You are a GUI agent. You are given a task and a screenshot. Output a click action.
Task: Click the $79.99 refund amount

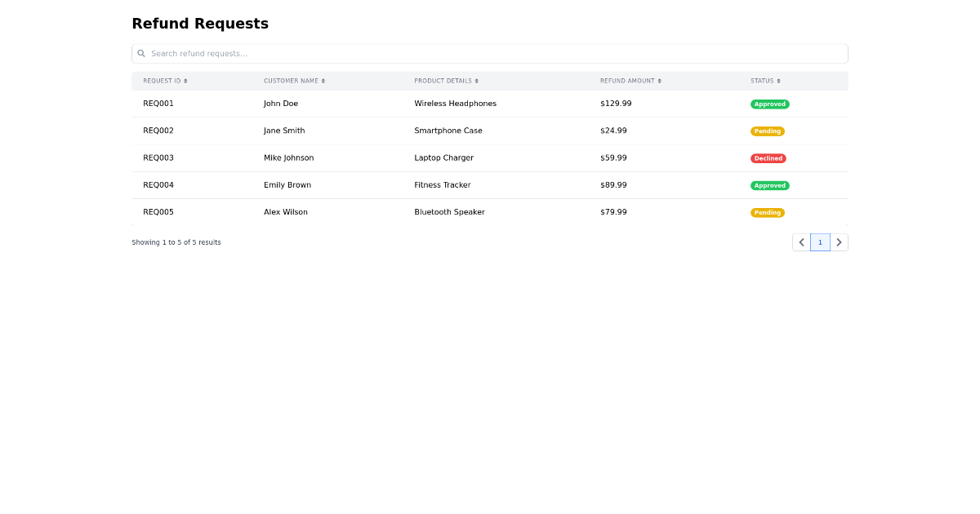pos(613,212)
